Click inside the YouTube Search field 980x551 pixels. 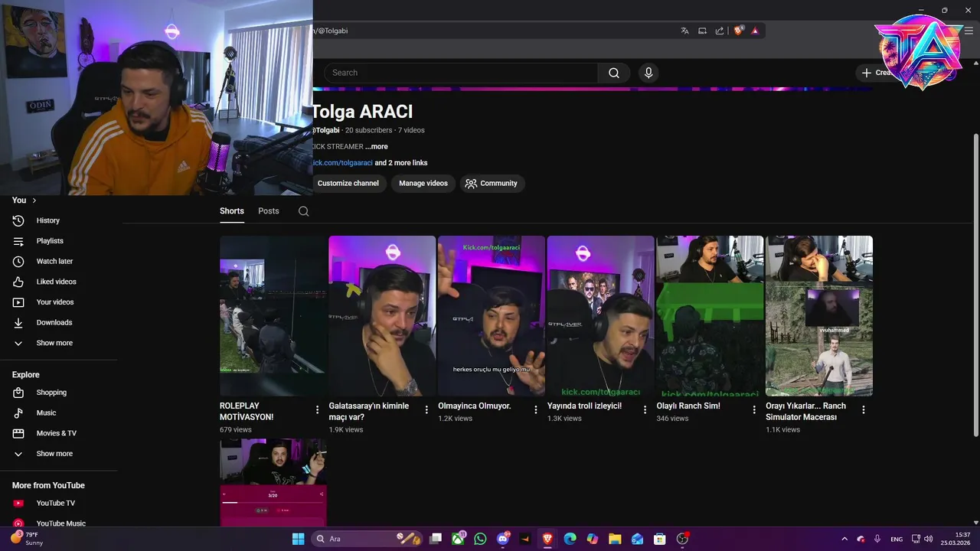(x=461, y=73)
